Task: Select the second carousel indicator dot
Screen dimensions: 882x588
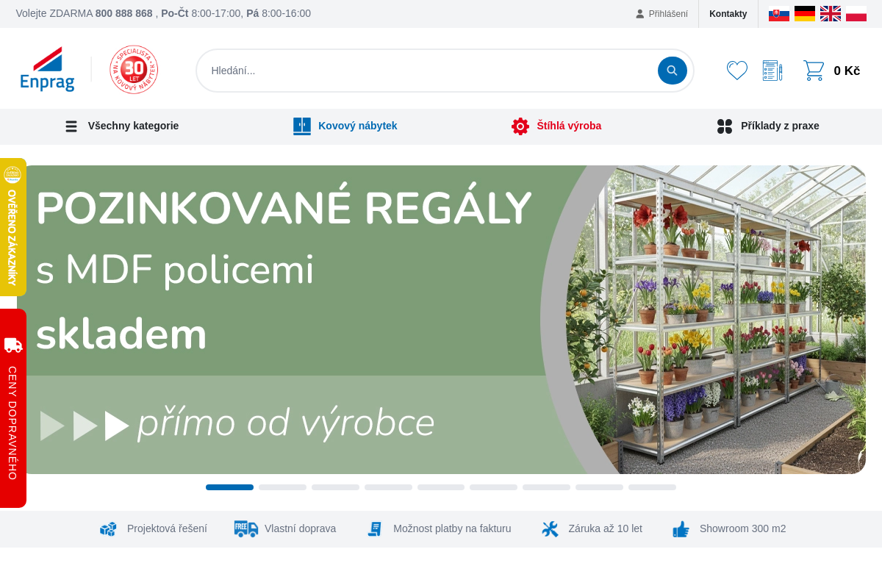Action: click(282, 487)
